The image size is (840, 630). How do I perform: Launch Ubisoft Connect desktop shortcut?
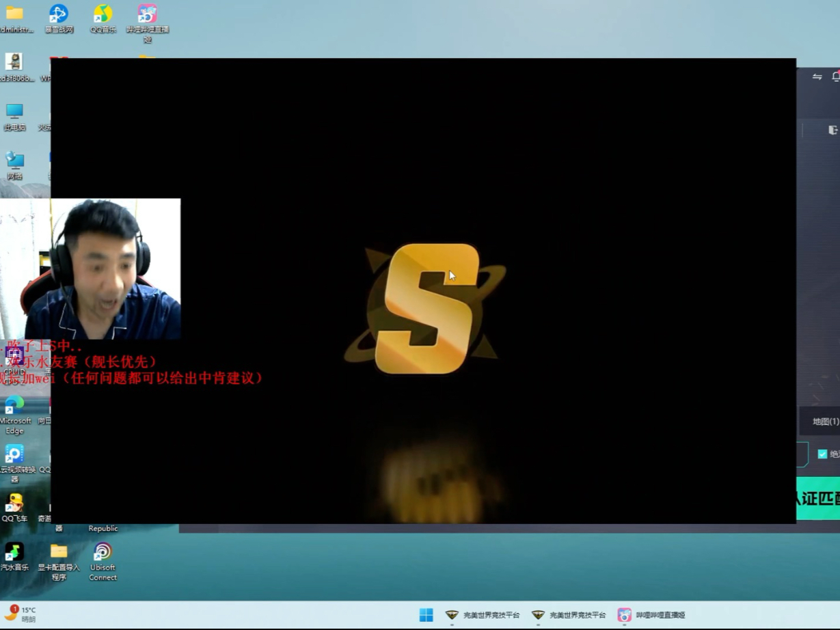[x=103, y=562]
